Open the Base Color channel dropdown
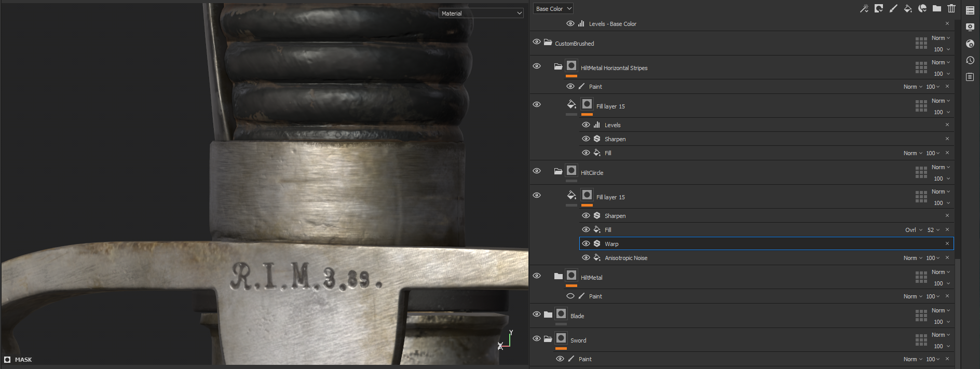 click(x=553, y=9)
